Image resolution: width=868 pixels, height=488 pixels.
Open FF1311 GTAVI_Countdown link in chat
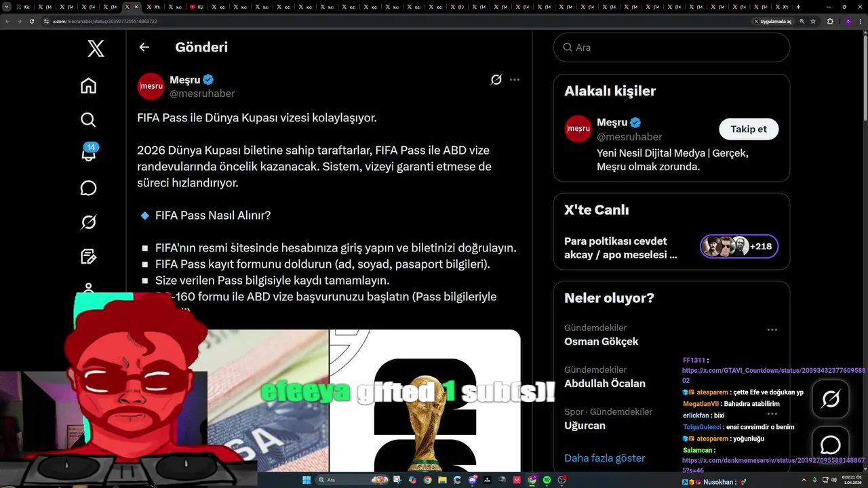[x=774, y=375]
